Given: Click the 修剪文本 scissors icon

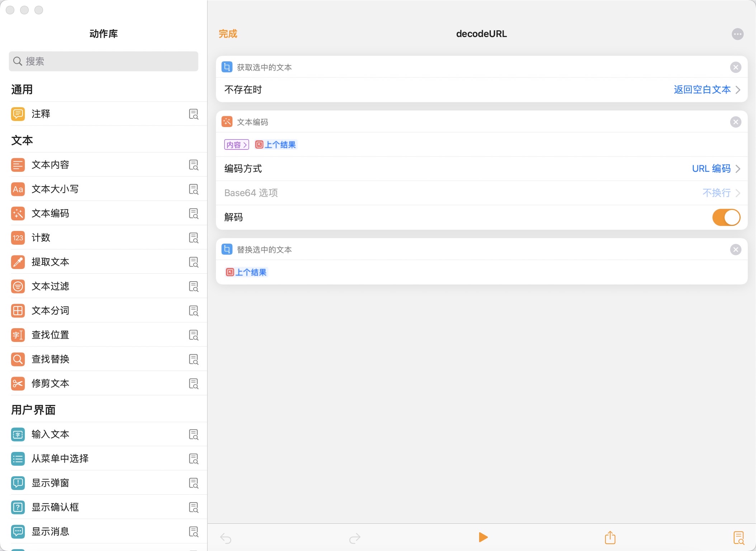Looking at the screenshot, I should point(18,383).
